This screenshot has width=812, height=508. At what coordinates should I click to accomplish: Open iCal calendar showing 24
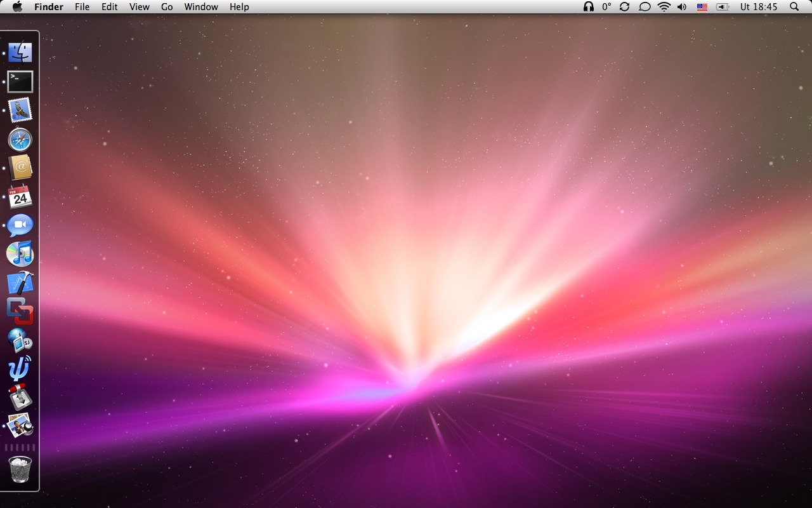click(20, 197)
